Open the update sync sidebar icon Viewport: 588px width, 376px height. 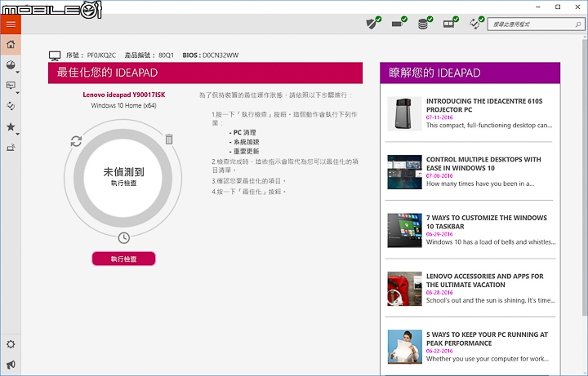(x=11, y=106)
